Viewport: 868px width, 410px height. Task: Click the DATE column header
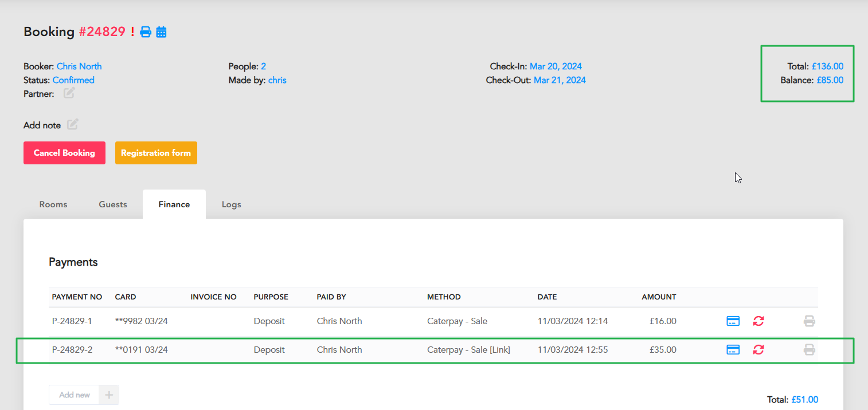coord(547,297)
